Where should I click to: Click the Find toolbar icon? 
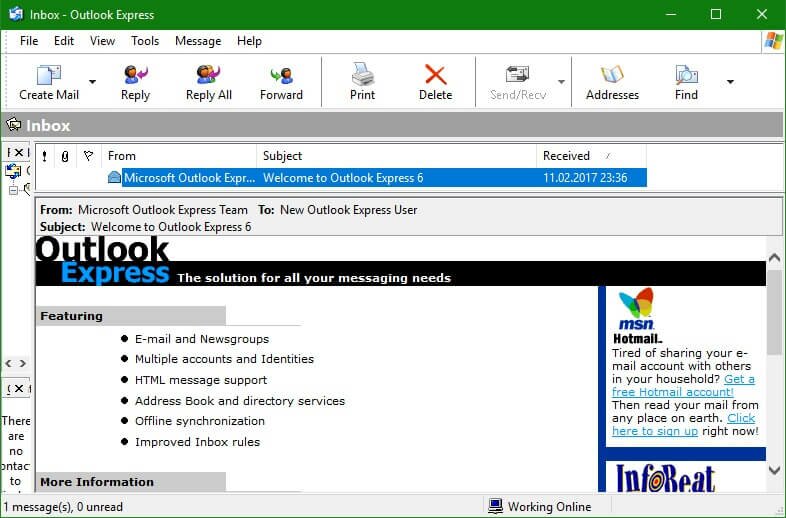click(x=686, y=75)
